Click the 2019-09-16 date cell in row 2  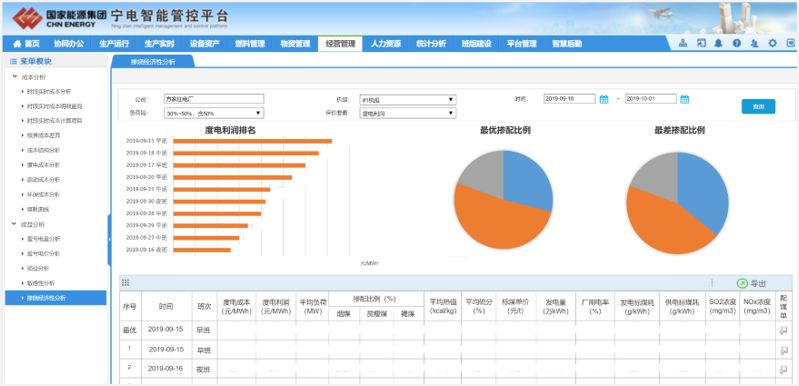[x=167, y=369]
